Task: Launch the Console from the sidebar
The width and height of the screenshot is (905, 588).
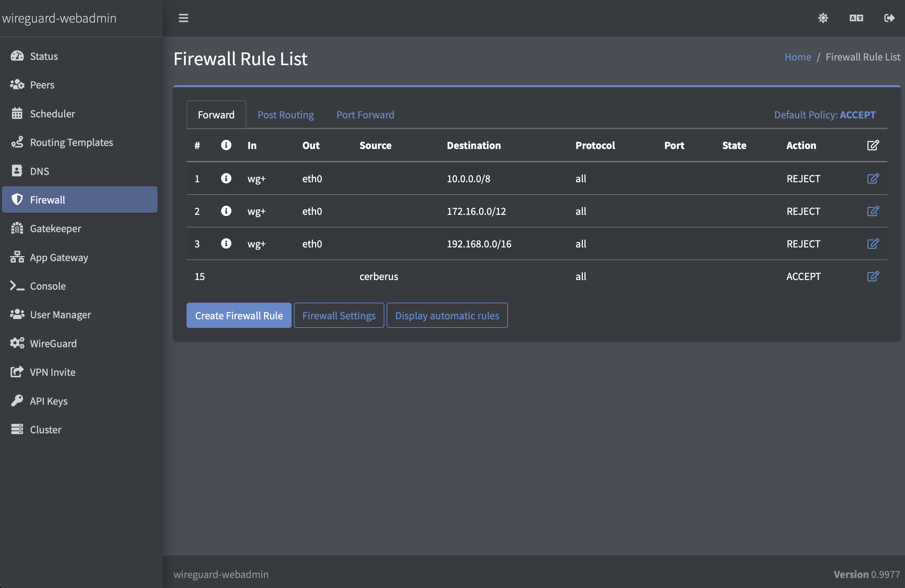Action: (48, 286)
